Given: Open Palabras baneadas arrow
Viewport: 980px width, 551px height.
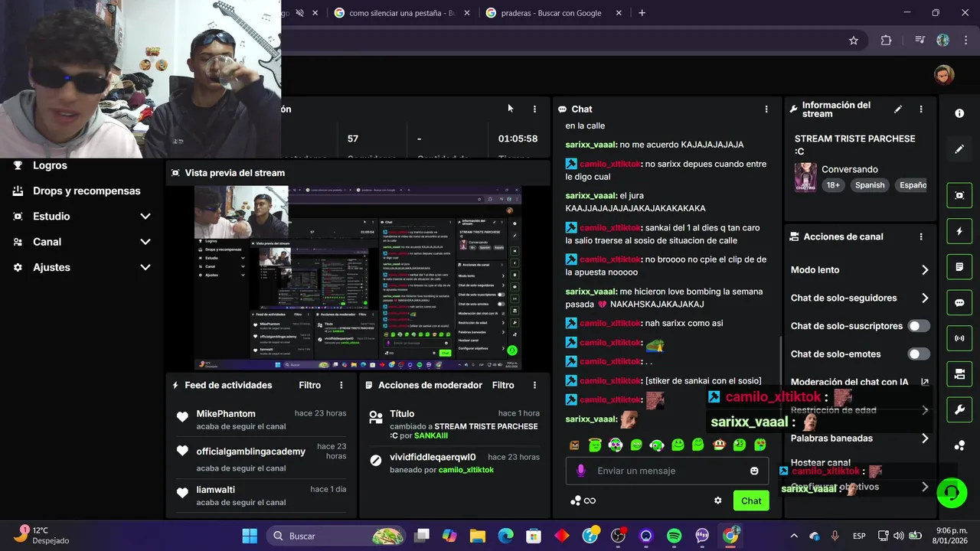Looking at the screenshot, I should click(x=925, y=439).
